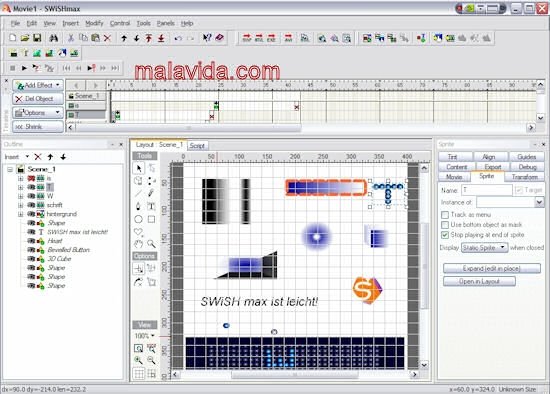Click the context Help pointer icon
550x394 pixels.
click(207, 38)
